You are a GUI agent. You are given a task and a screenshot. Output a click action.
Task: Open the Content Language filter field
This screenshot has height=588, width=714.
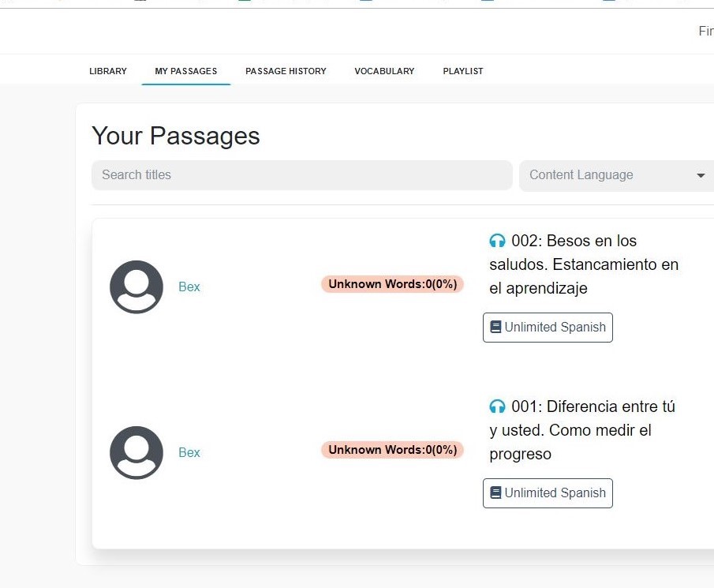[607, 175]
